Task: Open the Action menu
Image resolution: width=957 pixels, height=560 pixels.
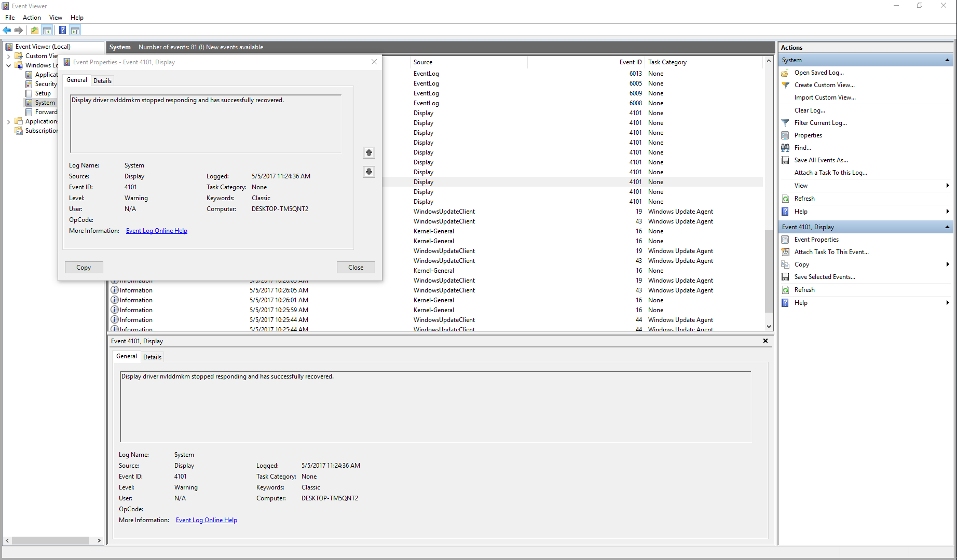Action: coord(32,17)
